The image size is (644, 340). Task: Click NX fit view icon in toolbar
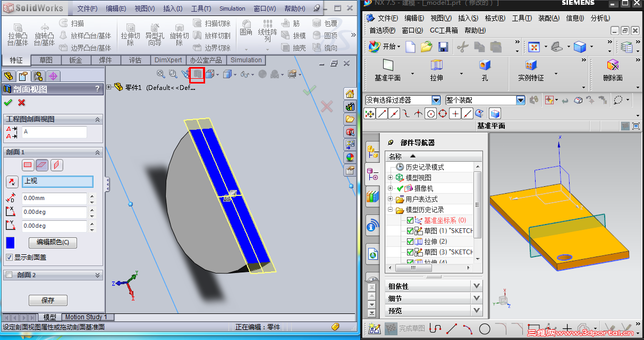[x=533, y=47]
